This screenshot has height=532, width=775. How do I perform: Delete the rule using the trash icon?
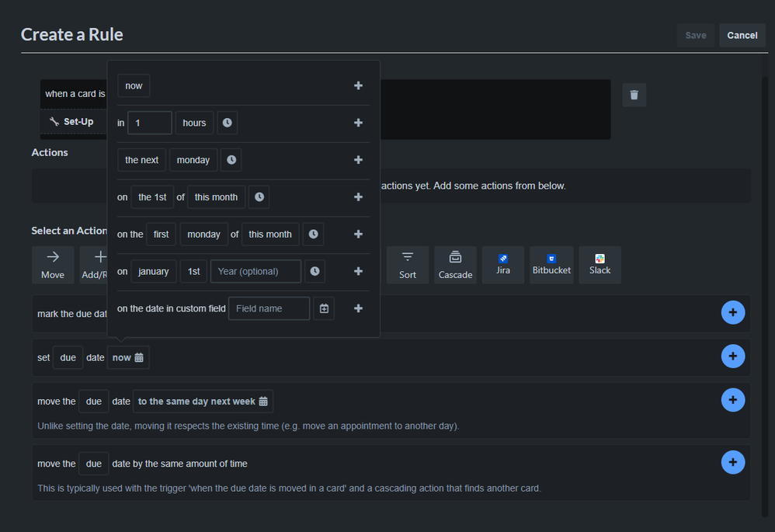[x=634, y=95]
